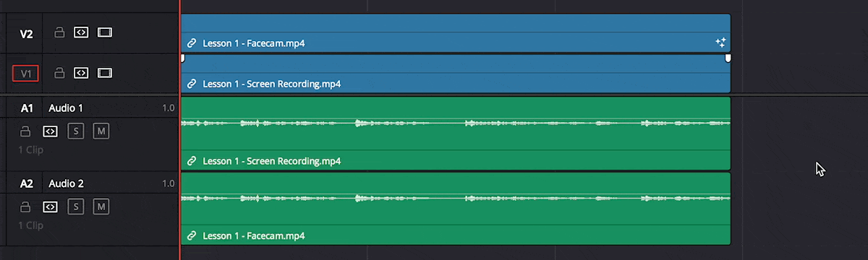This screenshot has width=868, height=260.
Task: Select the V2 track label
Action: [26, 33]
